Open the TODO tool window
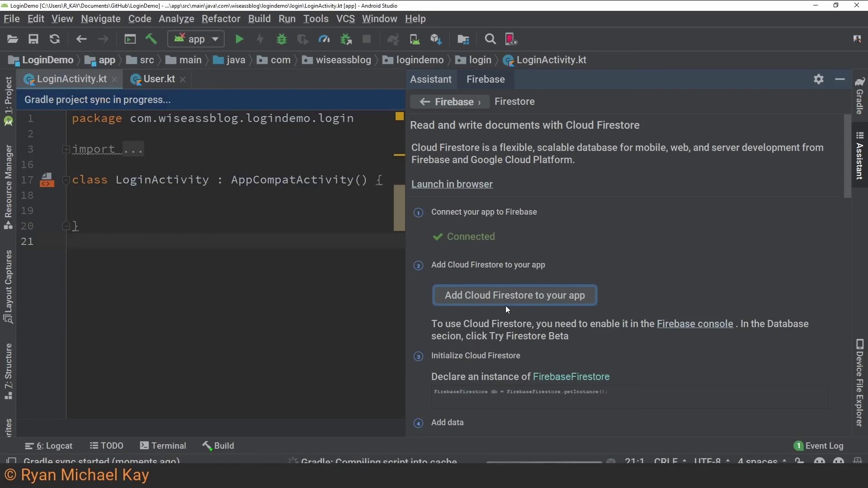The image size is (868, 488). pyautogui.click(x=107, y=446)
